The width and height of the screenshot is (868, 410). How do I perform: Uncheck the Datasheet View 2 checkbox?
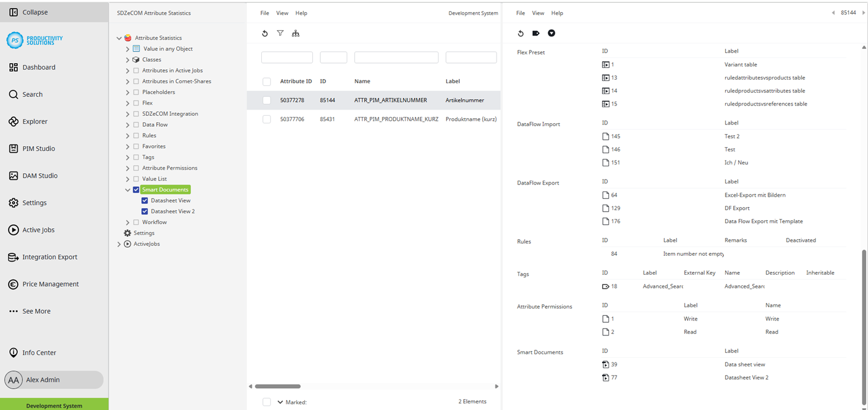[x=145, y=212]
